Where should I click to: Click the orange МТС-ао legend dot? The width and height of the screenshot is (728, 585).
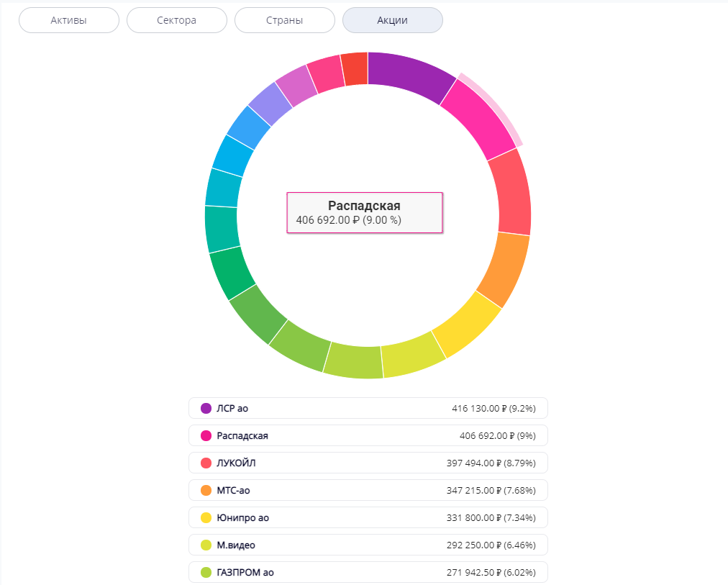point(206,490)
